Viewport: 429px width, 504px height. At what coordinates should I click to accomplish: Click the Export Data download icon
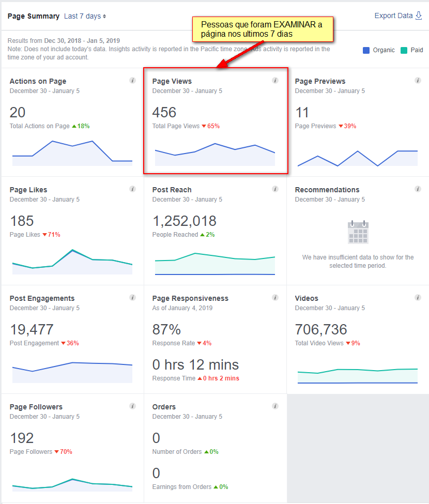[x=419, y=16]
